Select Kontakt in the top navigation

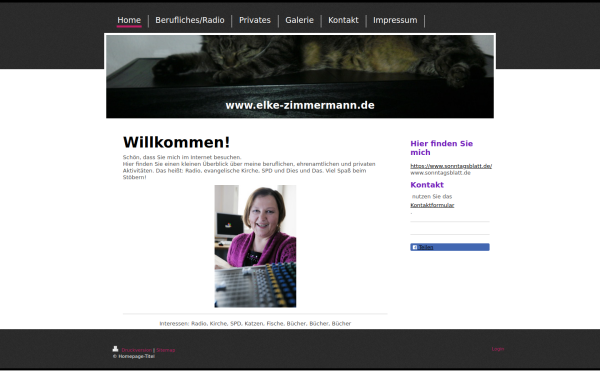click(x=343, y=20)
